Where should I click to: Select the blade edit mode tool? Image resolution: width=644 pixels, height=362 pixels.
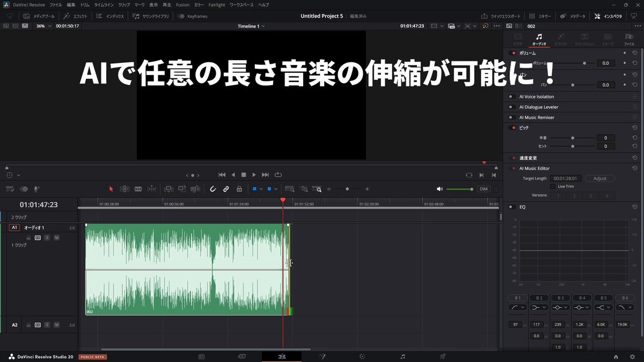pyautogui.click(x=138, y=189)
